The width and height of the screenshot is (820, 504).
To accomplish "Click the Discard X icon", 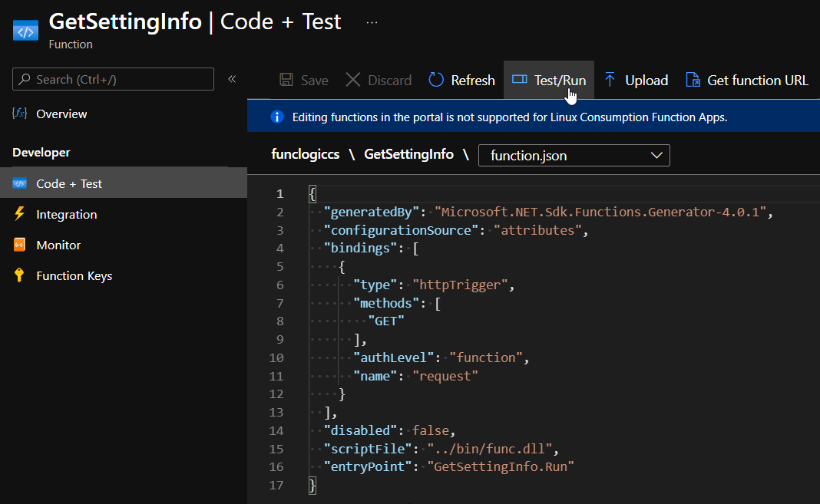I will [353, 80].
